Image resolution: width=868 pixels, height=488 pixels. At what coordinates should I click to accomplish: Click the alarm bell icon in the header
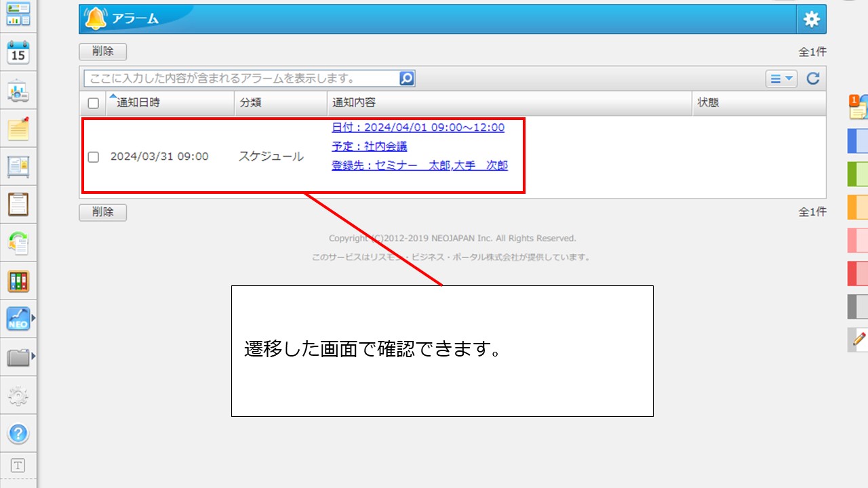[x=96, y=19]
